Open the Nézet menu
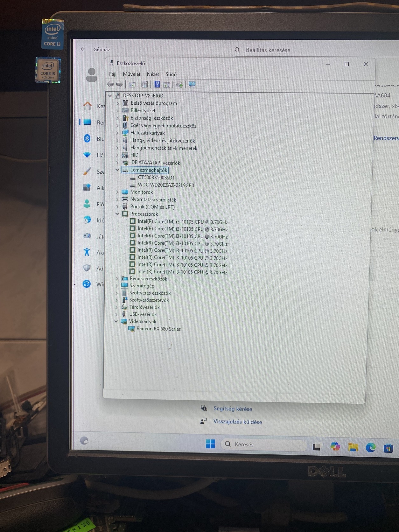The image size is (399, 532). click(x=153, y=74)
